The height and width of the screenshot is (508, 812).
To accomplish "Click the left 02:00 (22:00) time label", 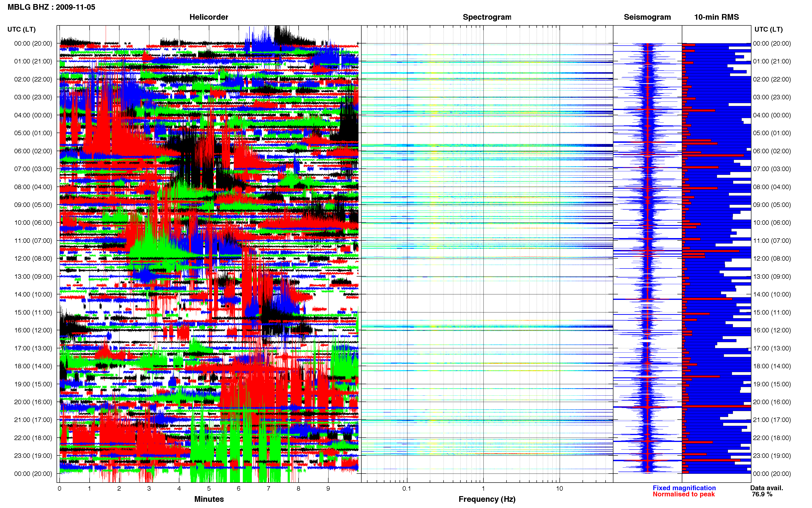I will 33,79.
